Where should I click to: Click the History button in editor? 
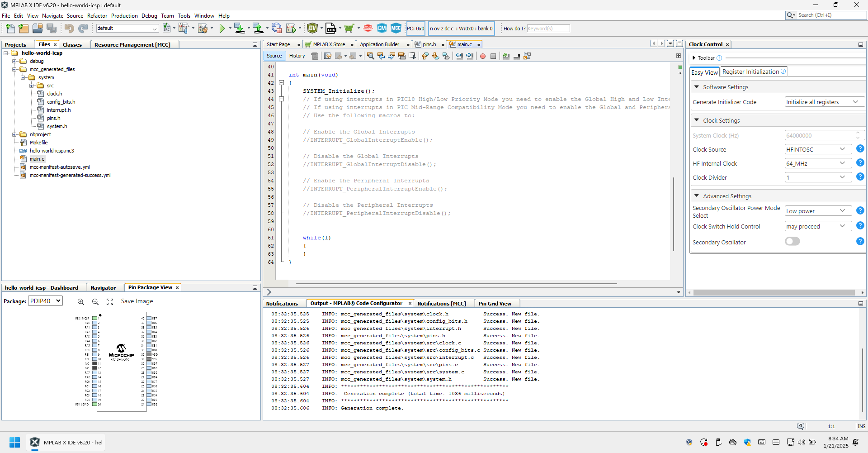297,56
